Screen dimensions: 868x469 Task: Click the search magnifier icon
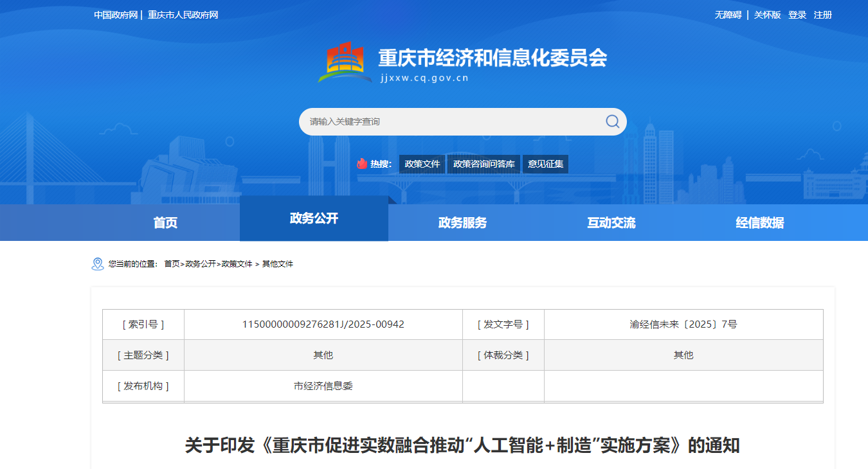click(x=612, y=121)
